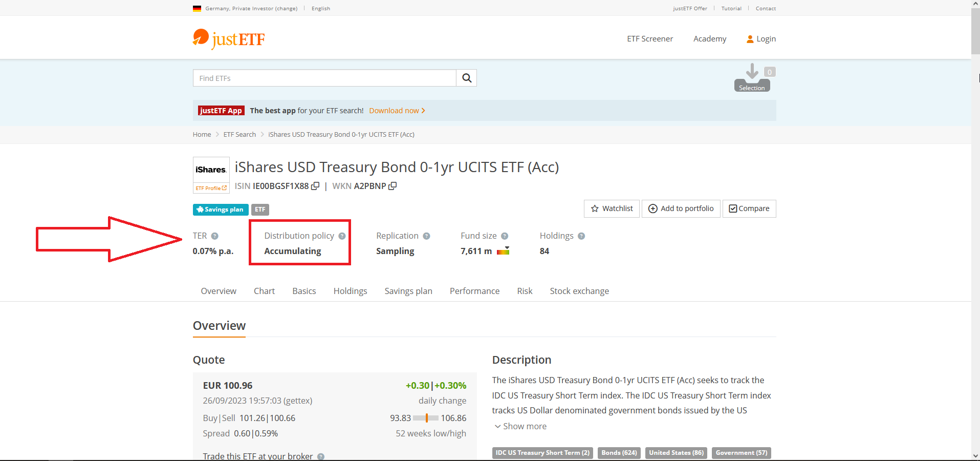Go to ETF Search breadcrumb
This screenshot has height=461, width=980.
(239, 135)
